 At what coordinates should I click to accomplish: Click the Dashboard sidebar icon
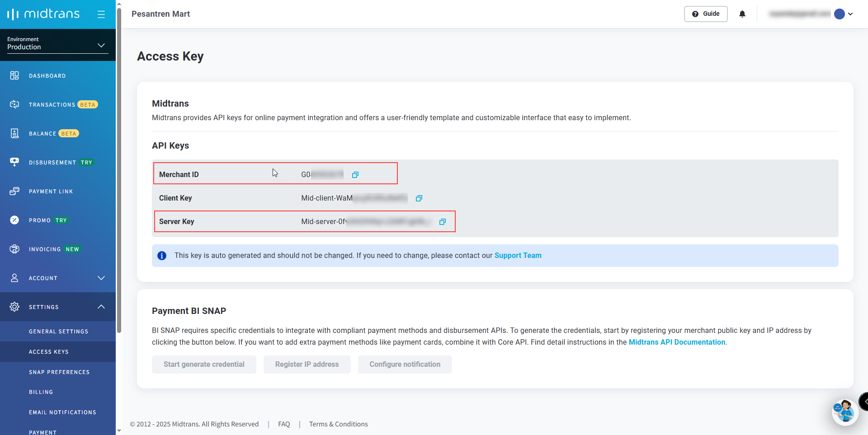14,76
